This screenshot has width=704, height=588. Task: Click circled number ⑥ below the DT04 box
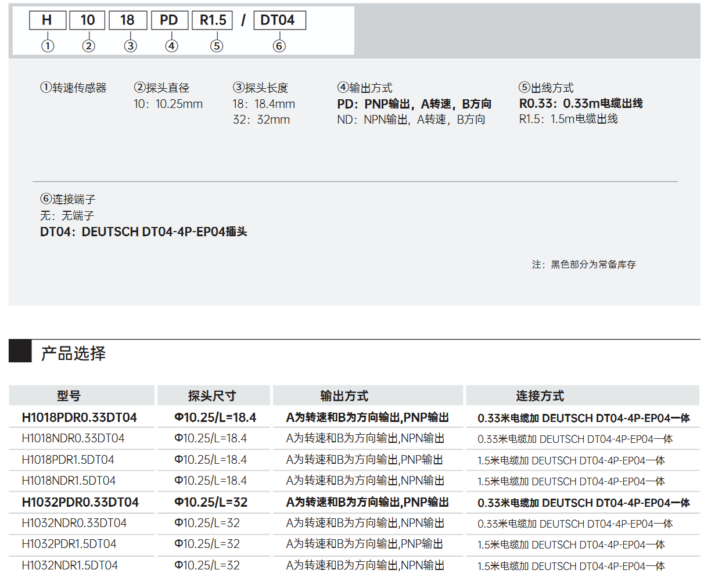pyautogui.click(x=279, y=46)
